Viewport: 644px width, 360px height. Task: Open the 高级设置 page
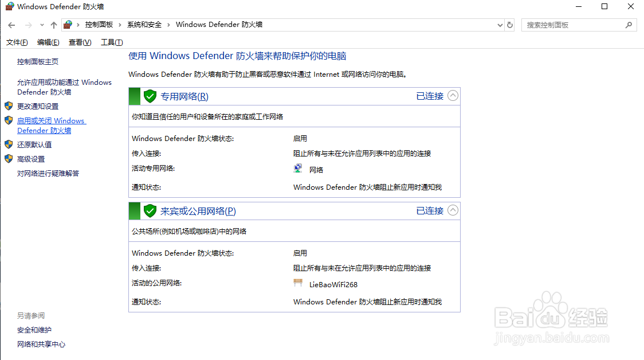[30, 159]
